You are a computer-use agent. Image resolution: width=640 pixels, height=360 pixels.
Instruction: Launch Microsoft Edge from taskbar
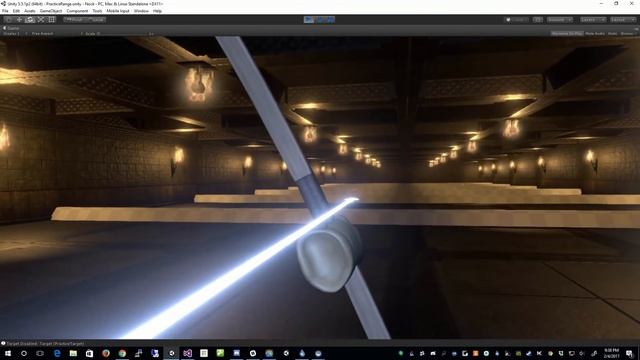57,353
